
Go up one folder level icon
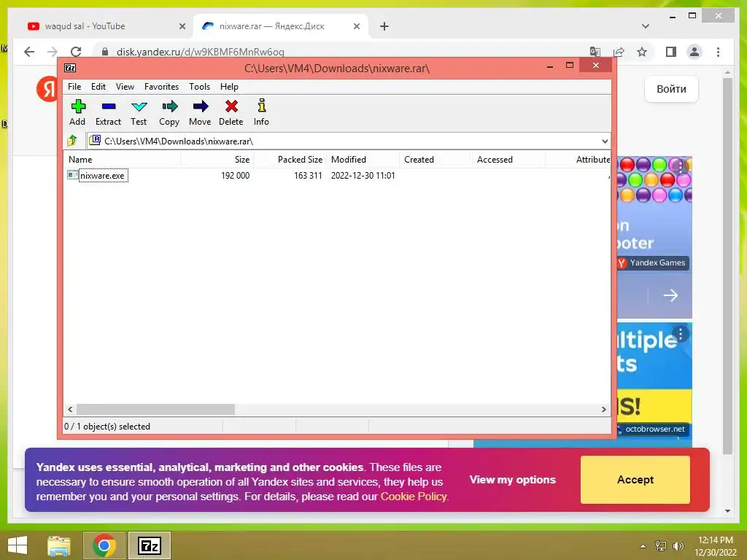click(x=72, y=141)
